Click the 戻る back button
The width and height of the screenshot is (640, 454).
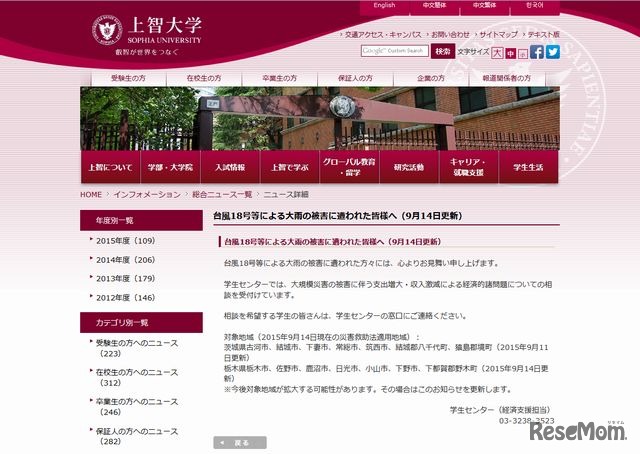coord(240,443)
